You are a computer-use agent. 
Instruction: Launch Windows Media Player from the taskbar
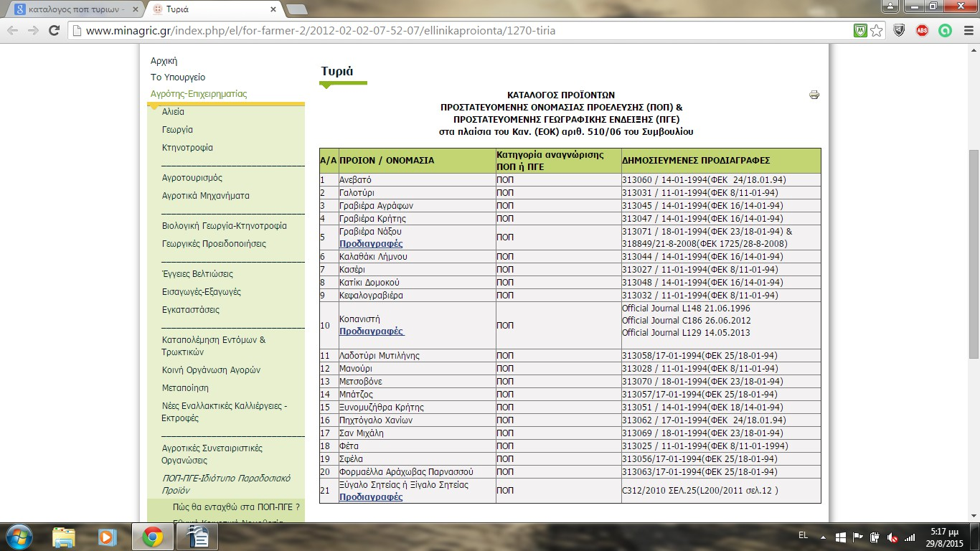107,537
